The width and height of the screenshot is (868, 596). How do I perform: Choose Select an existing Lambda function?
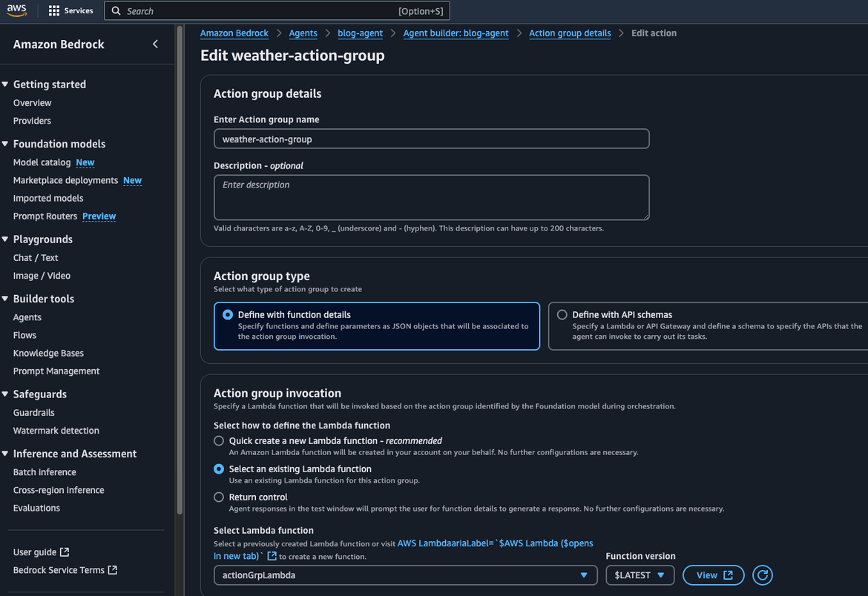[219, 468]
